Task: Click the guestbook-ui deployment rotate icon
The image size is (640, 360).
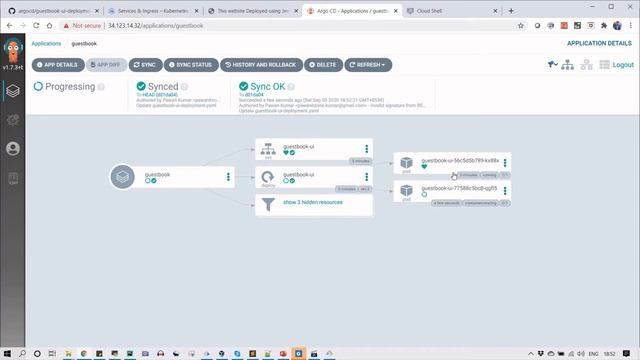Action: [x=268, y=177]
